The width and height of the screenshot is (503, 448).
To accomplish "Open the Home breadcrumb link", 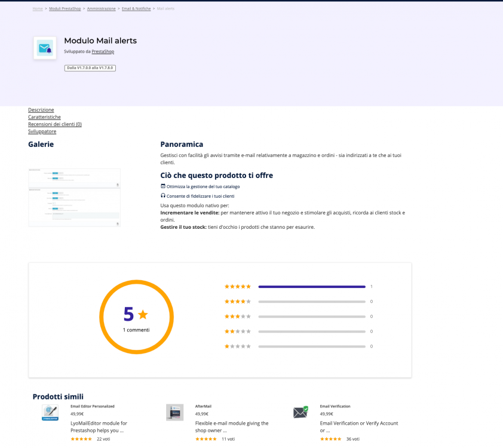I will point(38,8).
